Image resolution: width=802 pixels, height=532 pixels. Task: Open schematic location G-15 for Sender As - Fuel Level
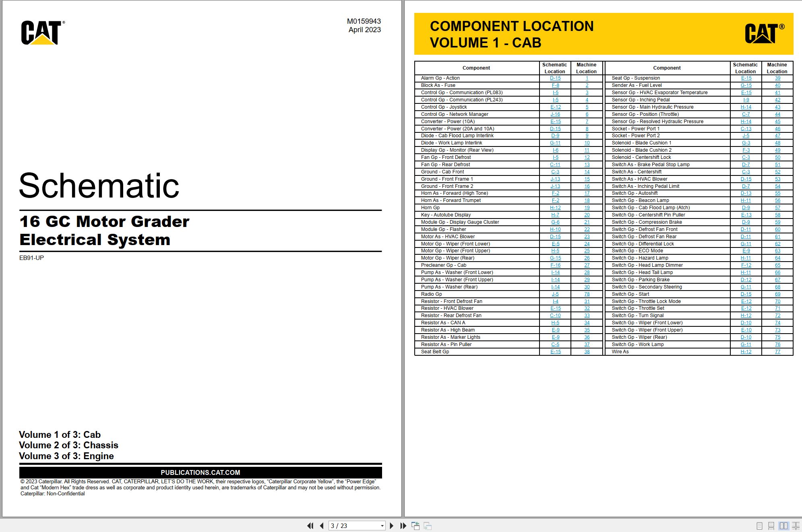click(746, 85)
